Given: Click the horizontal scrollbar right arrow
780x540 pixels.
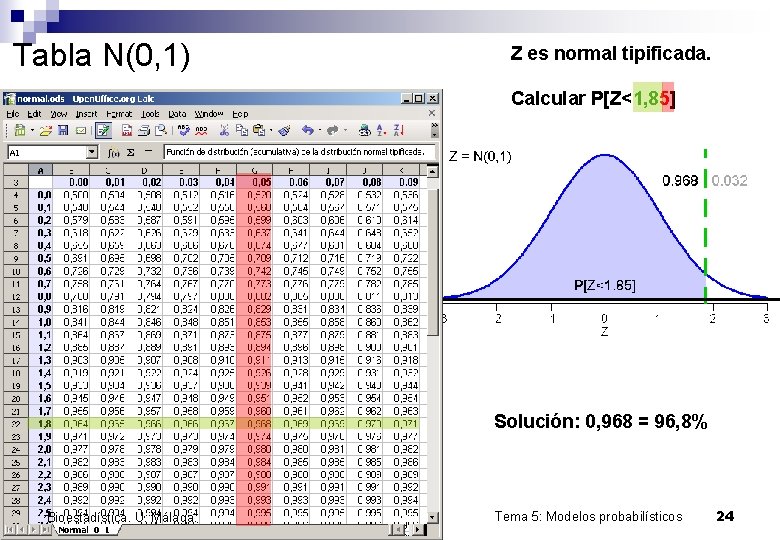Looking at the screenshot, I should click(420, 530).
